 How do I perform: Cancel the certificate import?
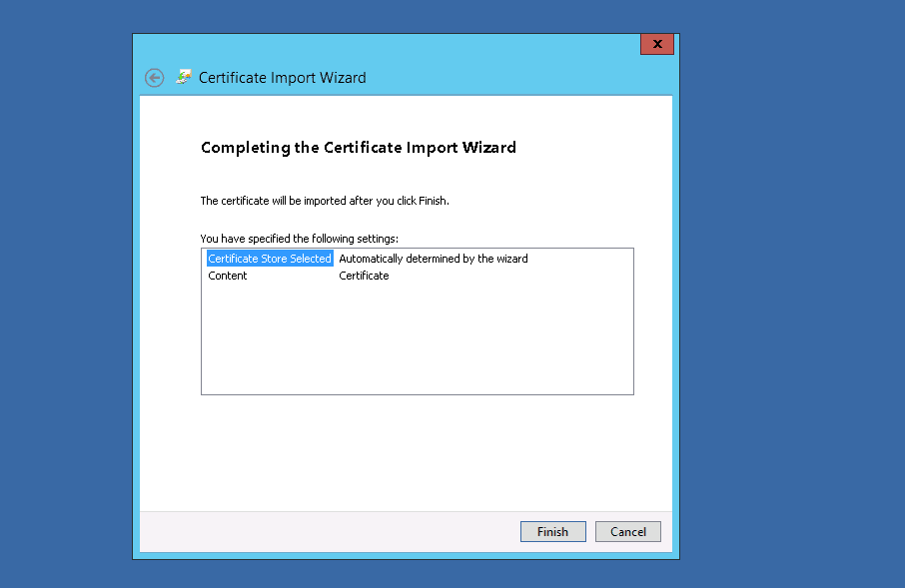[x=628, y=531]
